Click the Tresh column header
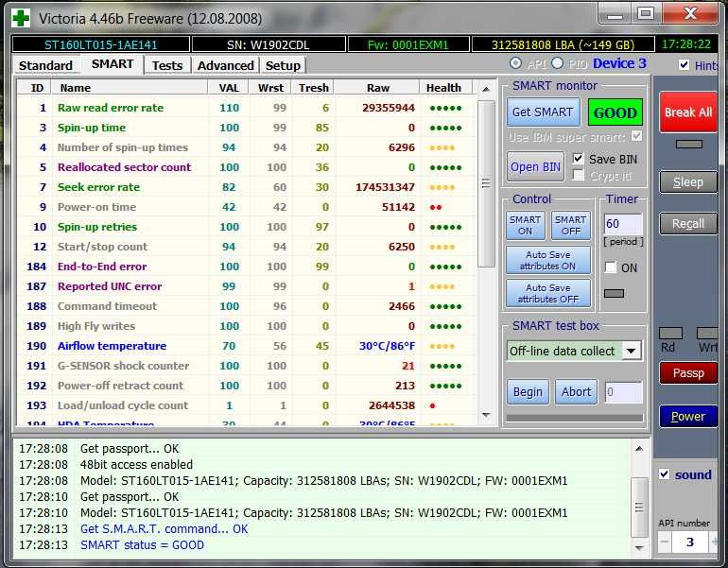 tap(313, 88)
